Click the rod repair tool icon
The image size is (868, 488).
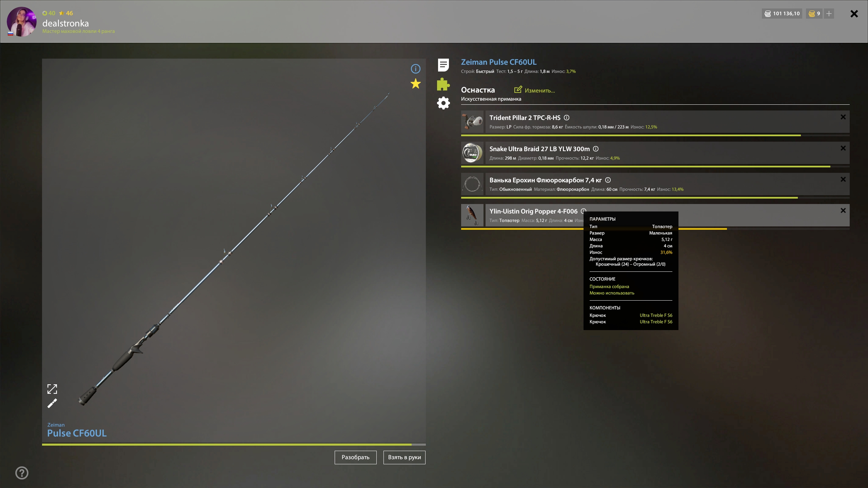pos(52,403)
